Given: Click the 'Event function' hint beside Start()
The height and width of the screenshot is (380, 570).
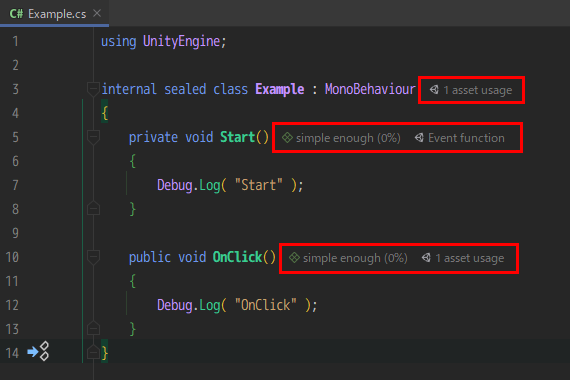Looking at the screenshot, I should click(466, 138).
